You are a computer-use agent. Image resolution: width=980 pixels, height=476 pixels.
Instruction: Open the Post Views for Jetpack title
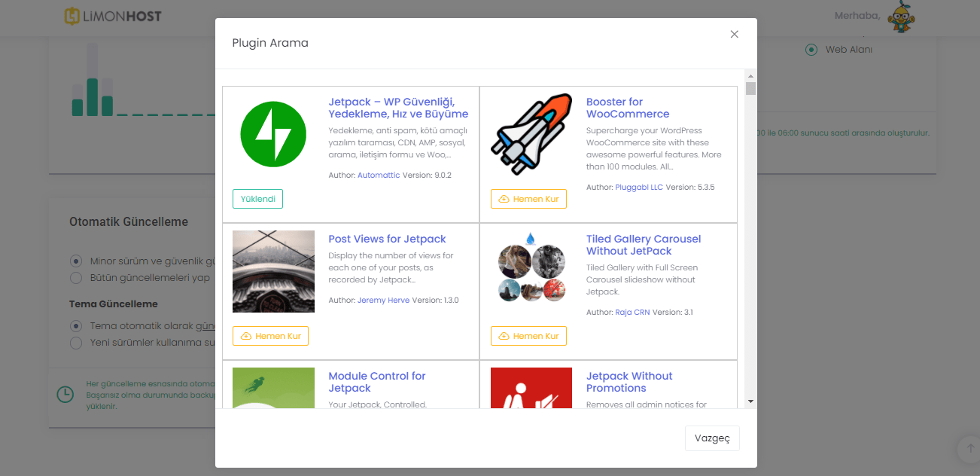(387, 239)
